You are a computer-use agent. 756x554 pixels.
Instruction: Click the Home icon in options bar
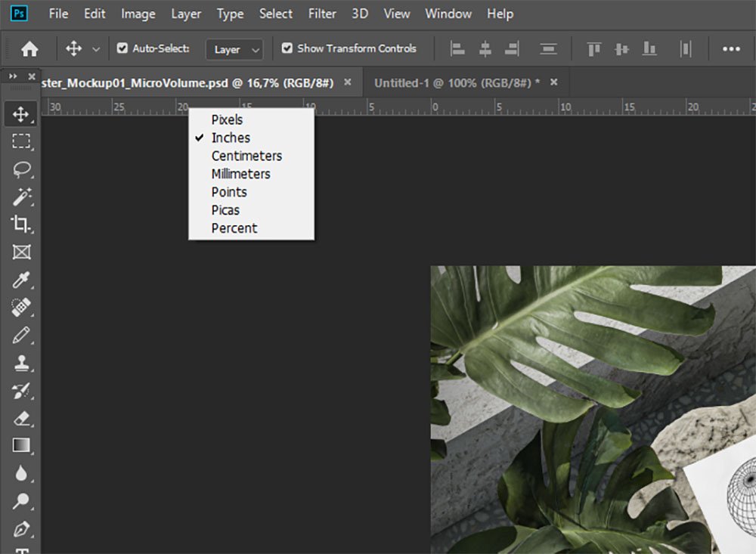29,48
